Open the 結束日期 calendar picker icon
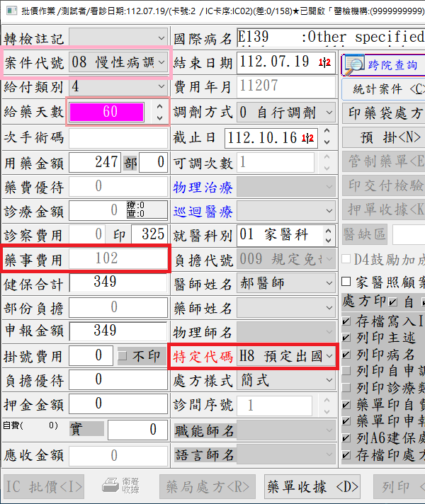 click(325, 63)
